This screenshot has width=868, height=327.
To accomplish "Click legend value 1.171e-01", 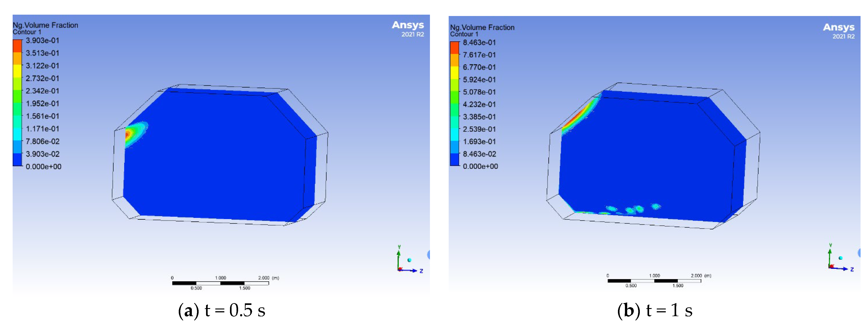I will [x=42, y=129].
